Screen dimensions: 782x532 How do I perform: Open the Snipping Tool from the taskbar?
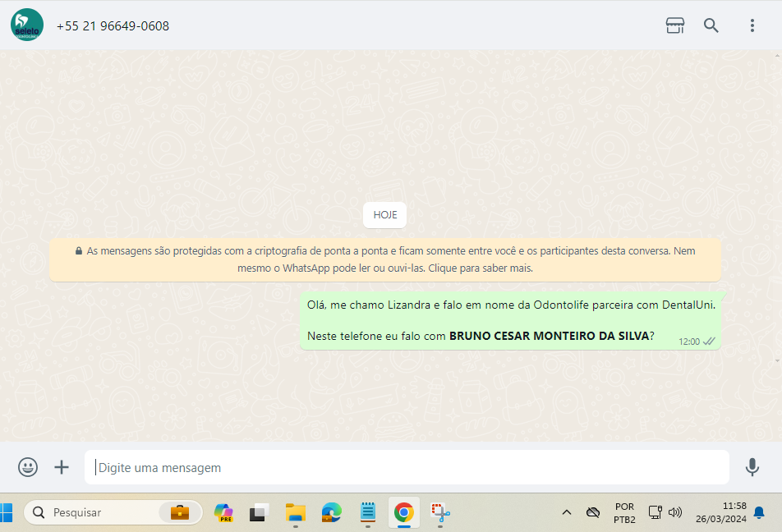pos(440,512)
